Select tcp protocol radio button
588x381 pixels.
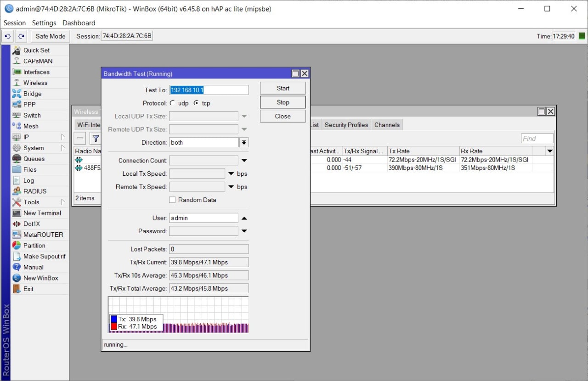[196, 103]
